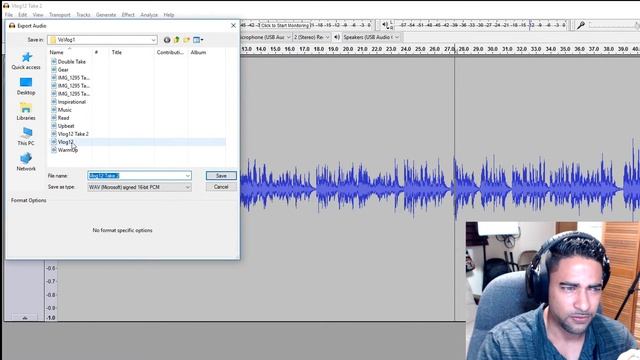Sort files by the Title column header
Screen dimensions: 640x360
[117, 52]
